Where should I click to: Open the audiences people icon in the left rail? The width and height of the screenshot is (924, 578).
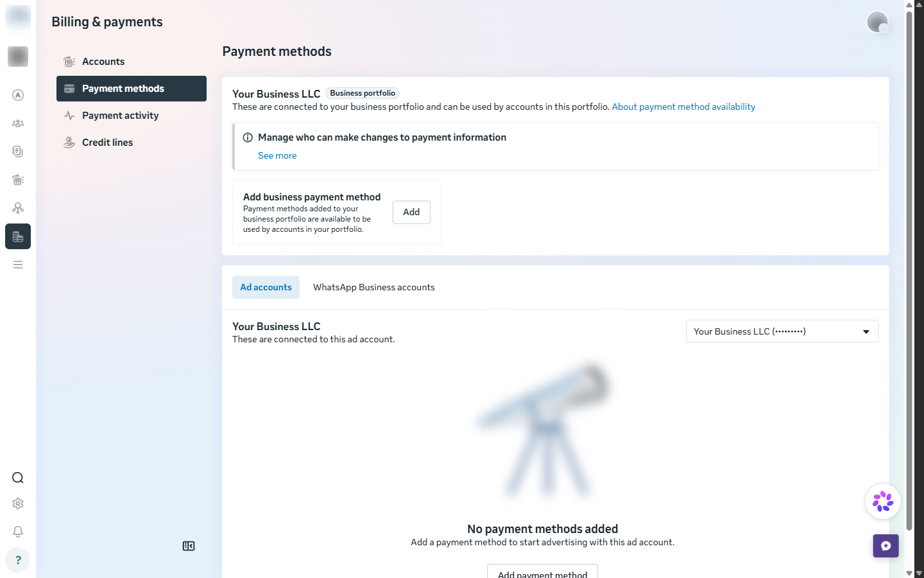[x=18, y=123]
